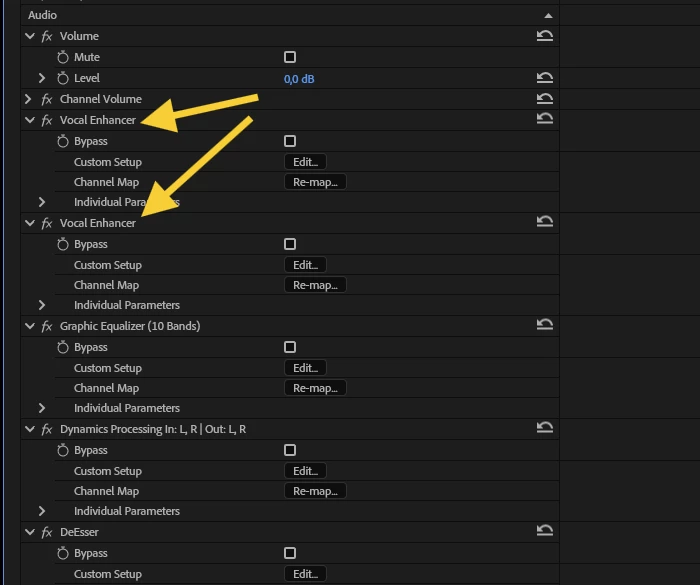
Task: Enable the Mute checkbox under Volume
Action: 290,57
